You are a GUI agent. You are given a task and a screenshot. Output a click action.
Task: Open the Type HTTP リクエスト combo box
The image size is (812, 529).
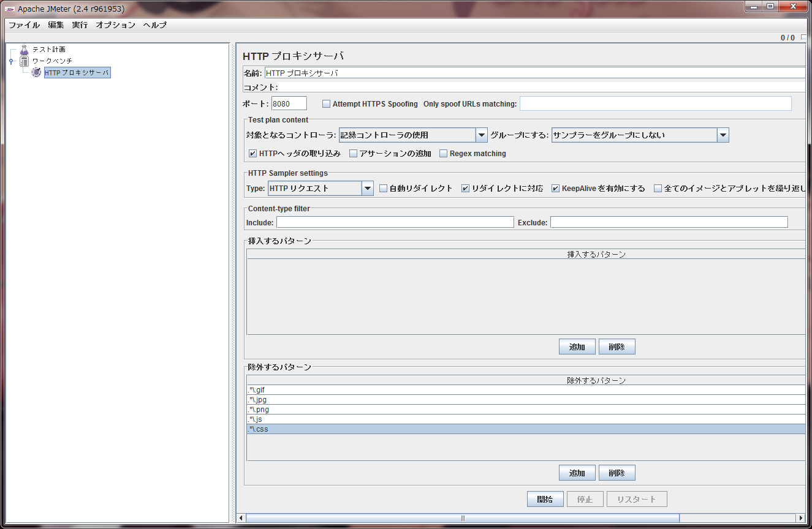[x=321, y=189]
